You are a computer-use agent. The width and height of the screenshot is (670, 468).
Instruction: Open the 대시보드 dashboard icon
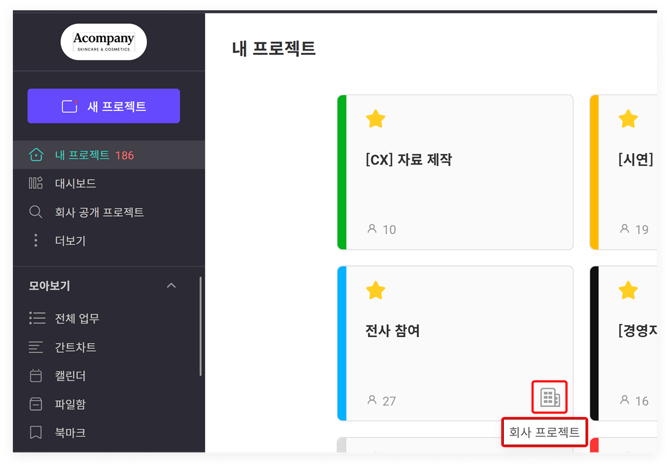pos(36,183)
